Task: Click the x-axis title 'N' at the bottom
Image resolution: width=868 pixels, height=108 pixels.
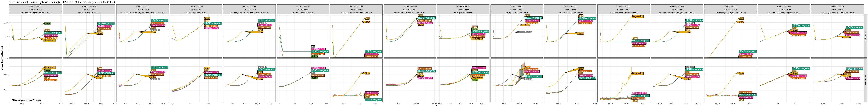Action: click(x=436, y=106)
